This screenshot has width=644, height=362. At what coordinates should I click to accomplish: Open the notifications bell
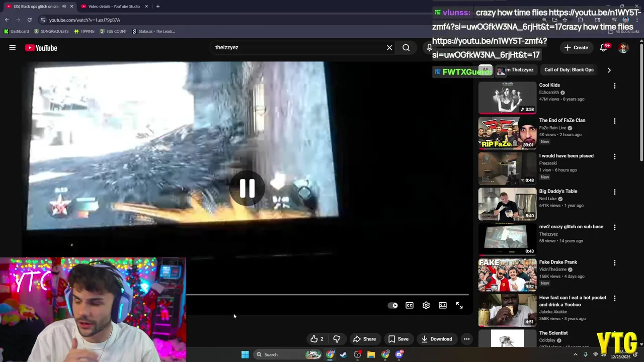click(x=603, y=48)
